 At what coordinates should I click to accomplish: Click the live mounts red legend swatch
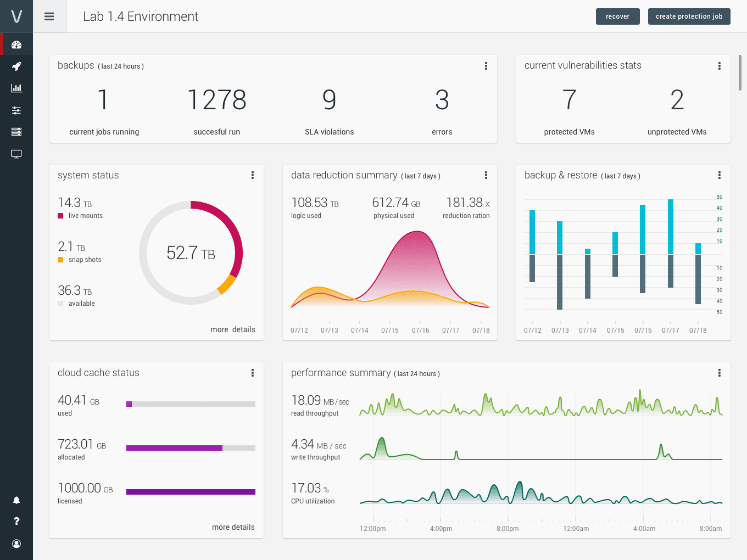point(60,216)
